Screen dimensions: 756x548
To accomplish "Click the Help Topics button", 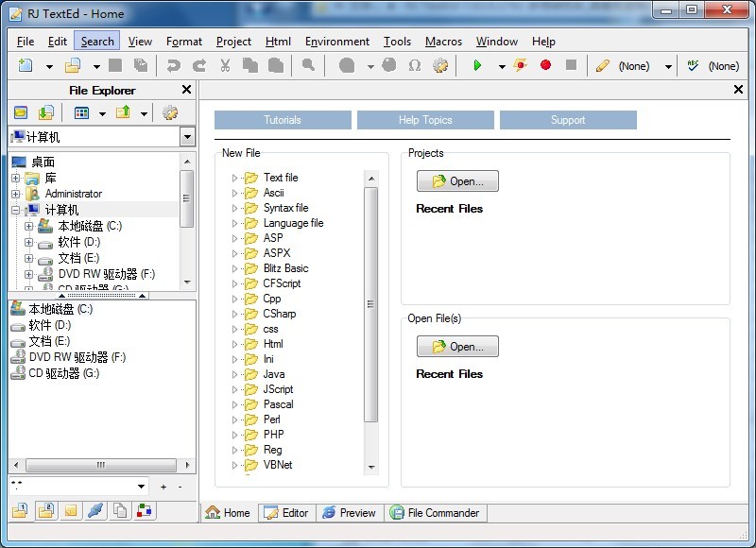I will [x=425, y=120].
